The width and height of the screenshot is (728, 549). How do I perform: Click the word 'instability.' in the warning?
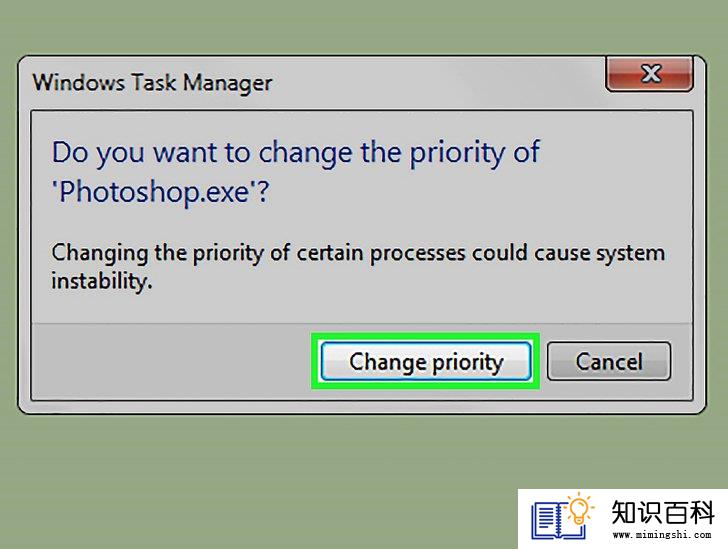click(102, 281)
